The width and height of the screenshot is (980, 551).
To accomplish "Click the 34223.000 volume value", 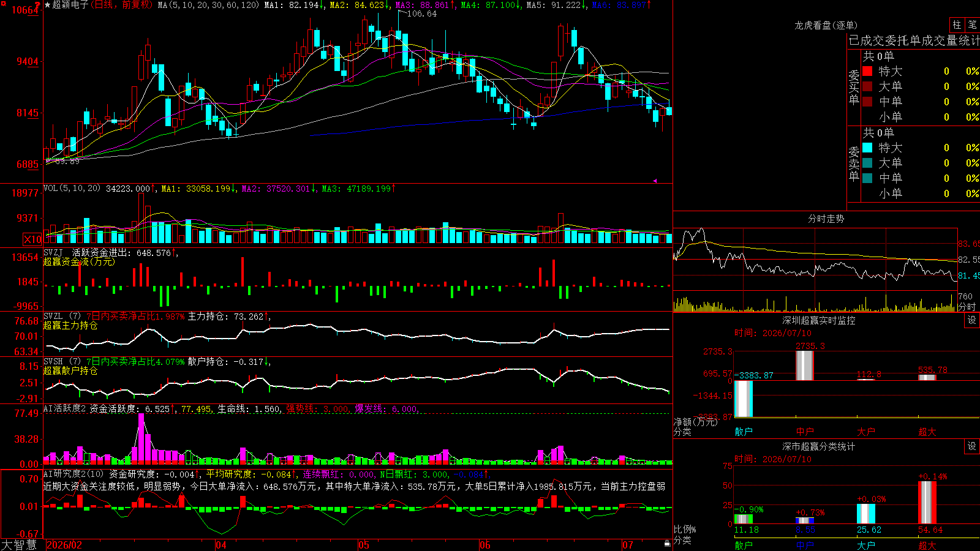I will [x=129, y=189].
